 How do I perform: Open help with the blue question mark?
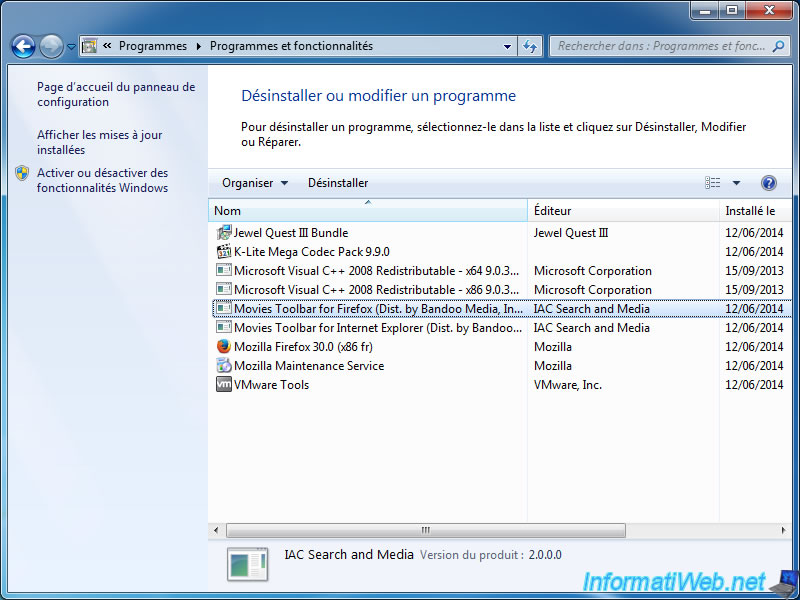click(769, 183)
